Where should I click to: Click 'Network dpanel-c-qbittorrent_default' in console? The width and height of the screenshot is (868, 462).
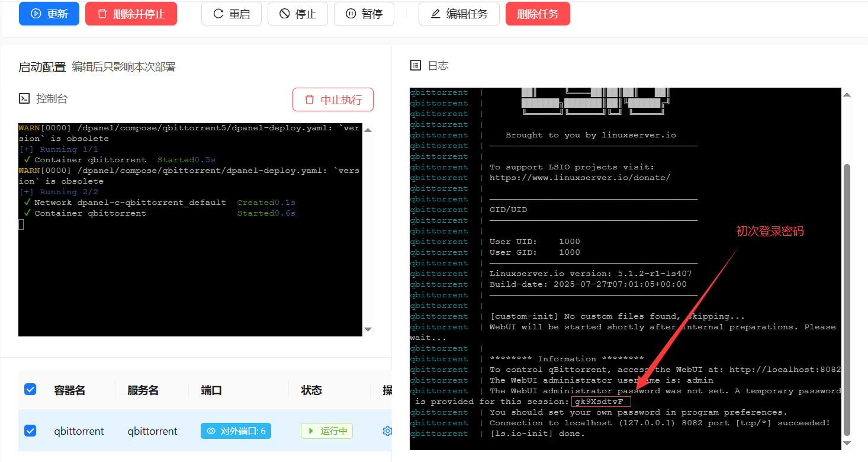click(130, 203)
